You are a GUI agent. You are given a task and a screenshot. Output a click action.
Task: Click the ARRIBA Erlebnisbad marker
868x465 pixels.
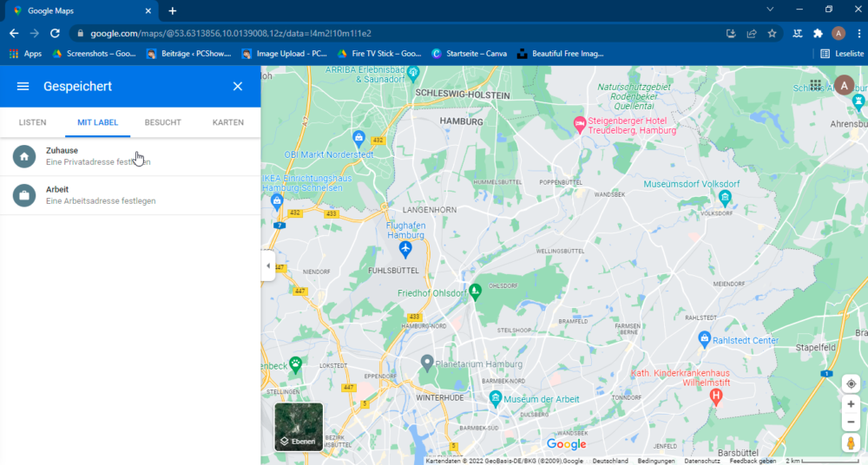[x=413, y=73]
